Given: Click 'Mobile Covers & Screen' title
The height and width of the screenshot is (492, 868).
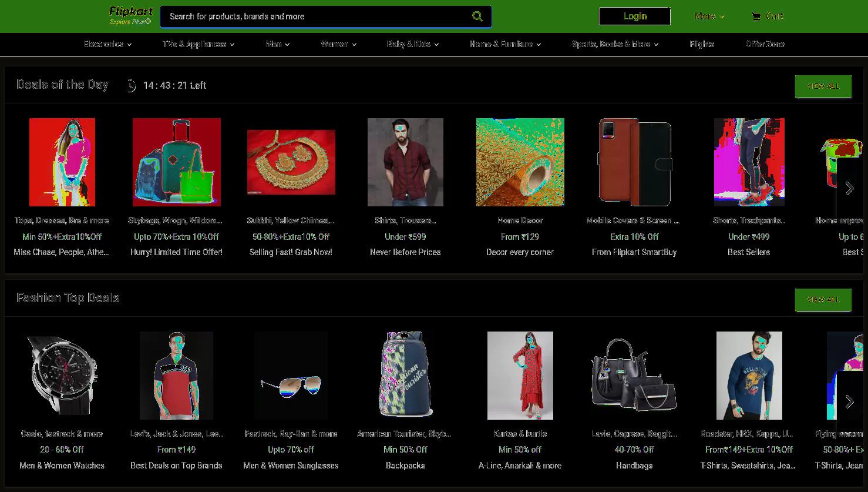Looking at the screenshot, I should pyautogui.click(x=633, y=220).
